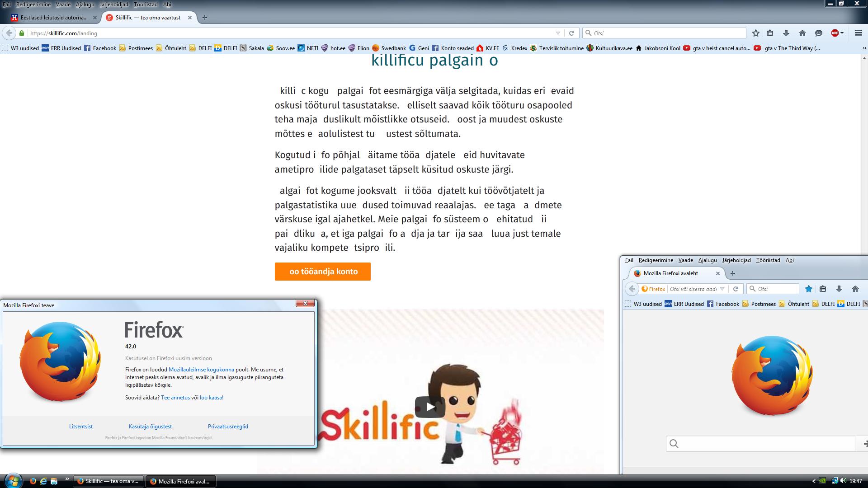Open Fail menu in main Firefox window

point(7,4)
